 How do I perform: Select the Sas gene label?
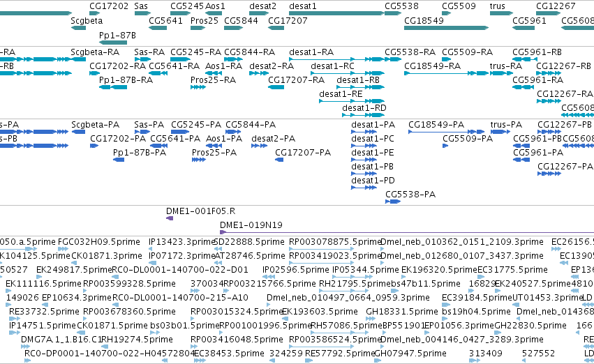point(141,6)
